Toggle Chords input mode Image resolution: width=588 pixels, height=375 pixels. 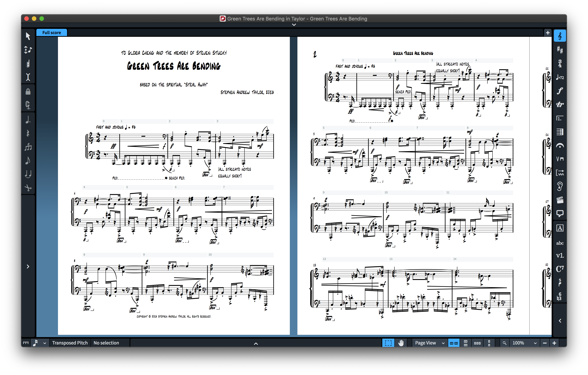pos(28,64)
